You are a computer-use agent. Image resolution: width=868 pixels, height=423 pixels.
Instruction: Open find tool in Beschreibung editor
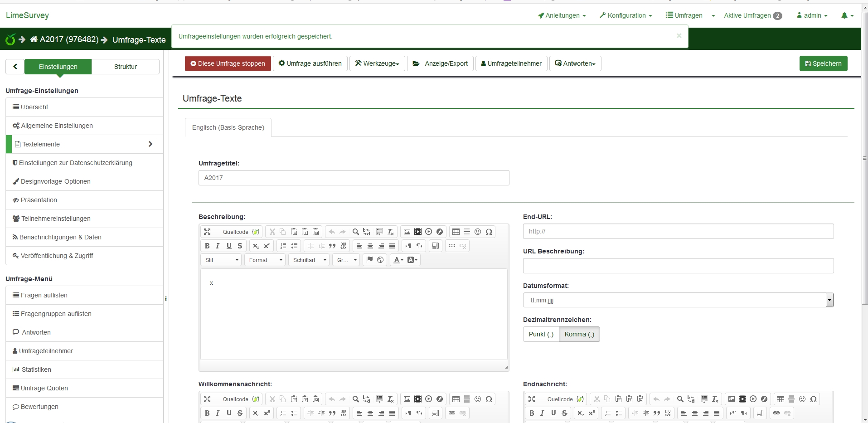[356, 232]
